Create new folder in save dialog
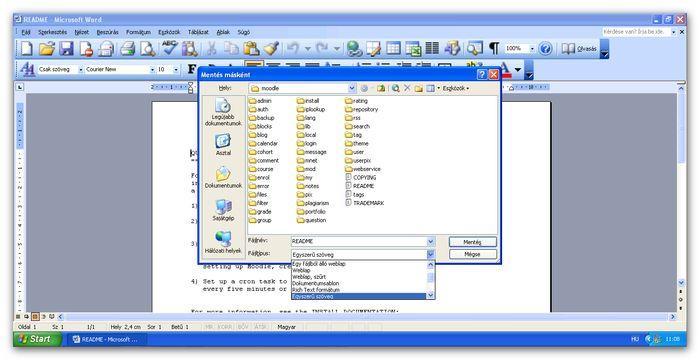 coord(418,88)
